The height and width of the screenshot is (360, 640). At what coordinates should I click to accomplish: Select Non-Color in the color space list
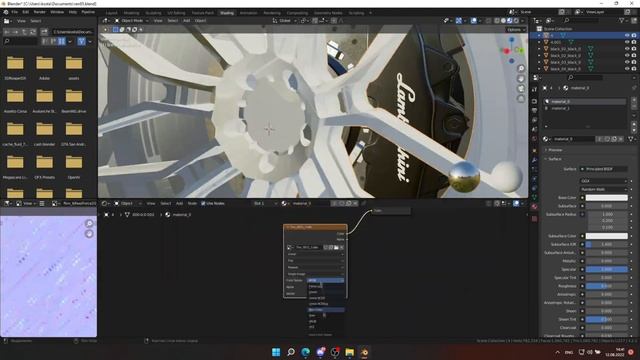(325, 310)
